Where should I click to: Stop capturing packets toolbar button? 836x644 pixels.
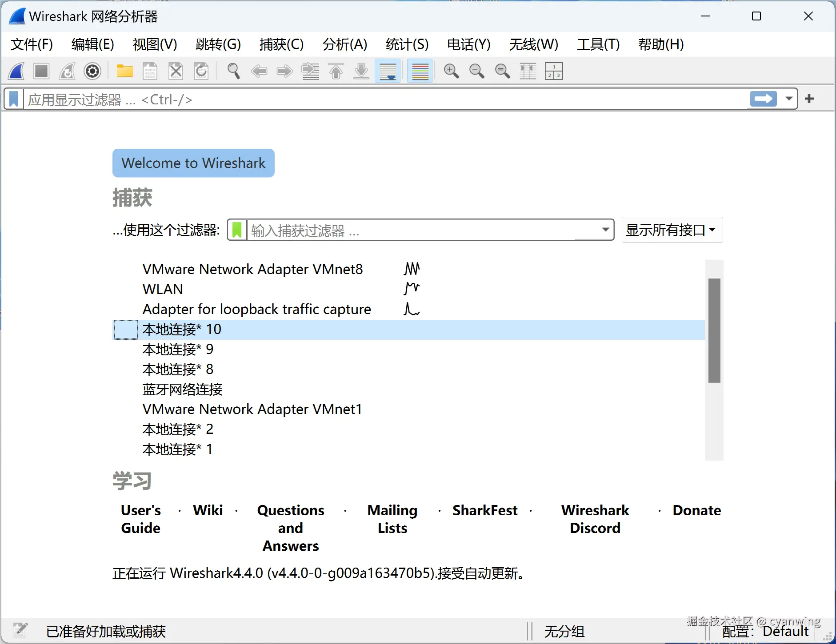click(x=41, y=71)
